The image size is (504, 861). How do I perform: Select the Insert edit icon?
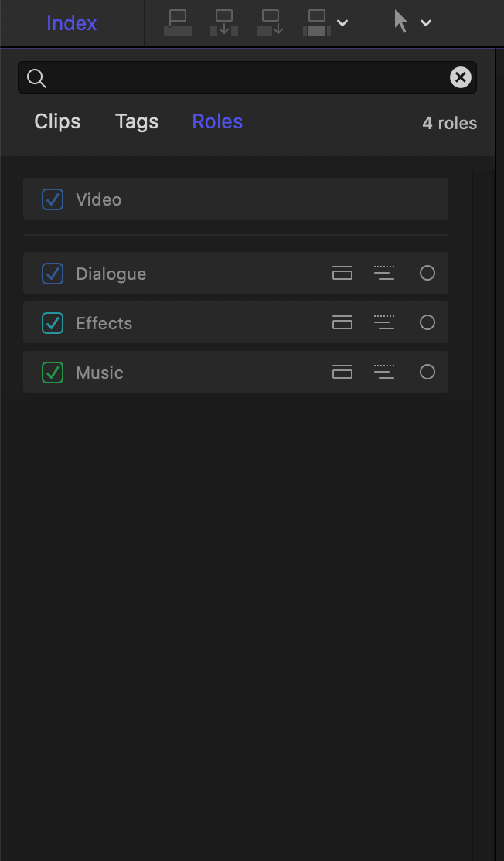[x=223, y=22]
